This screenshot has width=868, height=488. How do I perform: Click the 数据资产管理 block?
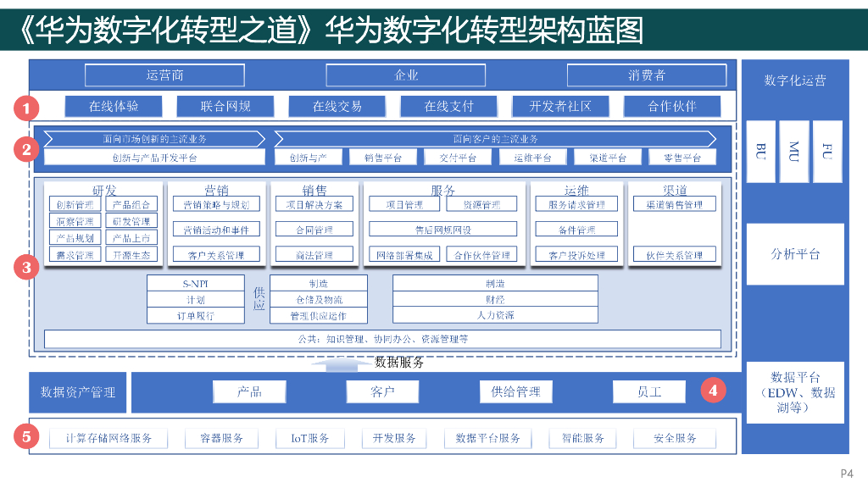click(77, 392)
